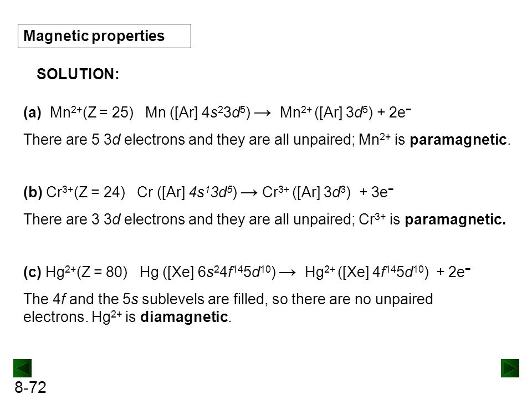The width and height of the screenshot is (532, 399).
Task: Click the bold (b) label
Action: point(33,192)
